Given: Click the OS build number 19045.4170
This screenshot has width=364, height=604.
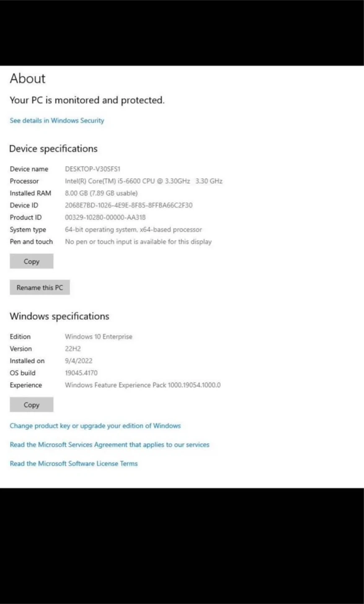Looking at the screenshot, I should click(x=81, y=373).
